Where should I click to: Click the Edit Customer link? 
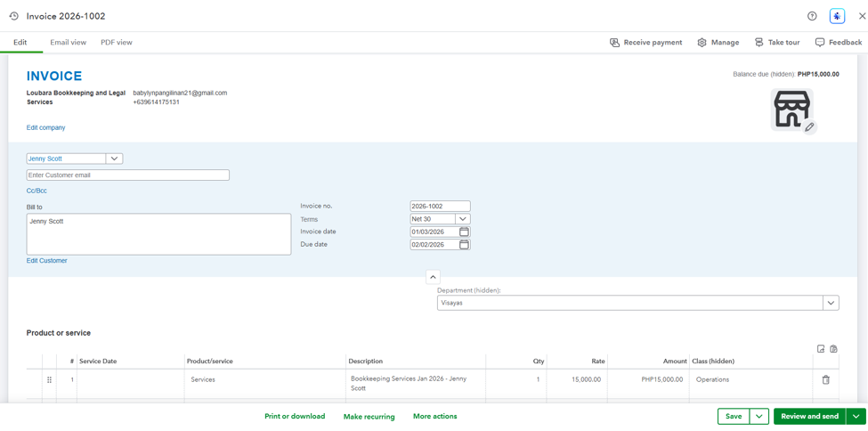point(47,260)
